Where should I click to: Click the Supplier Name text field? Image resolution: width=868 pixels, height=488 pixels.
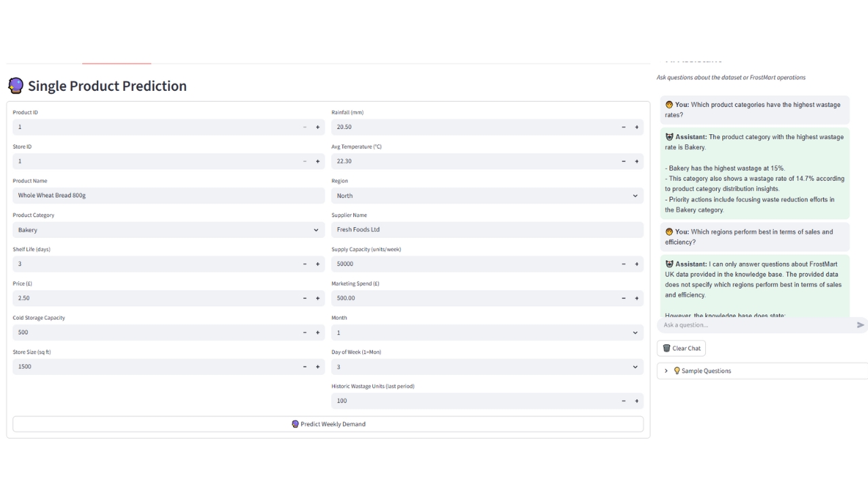(487, 230)
